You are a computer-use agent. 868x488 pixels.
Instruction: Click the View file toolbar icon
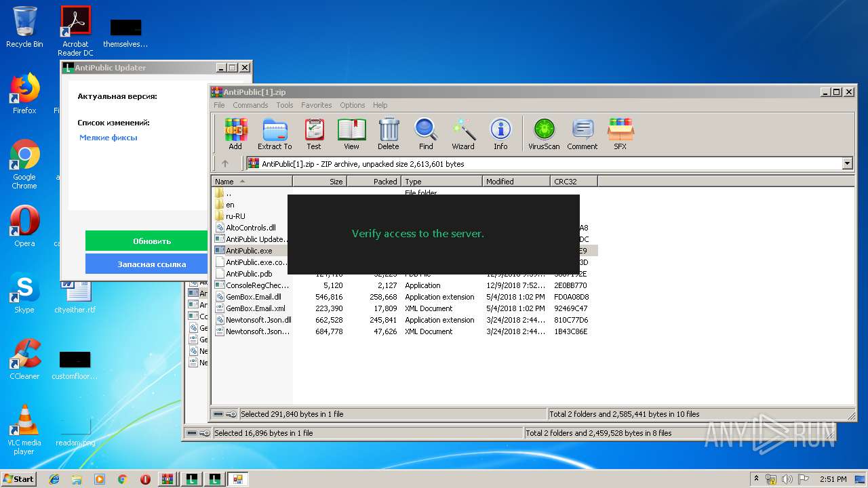(351, 133)
